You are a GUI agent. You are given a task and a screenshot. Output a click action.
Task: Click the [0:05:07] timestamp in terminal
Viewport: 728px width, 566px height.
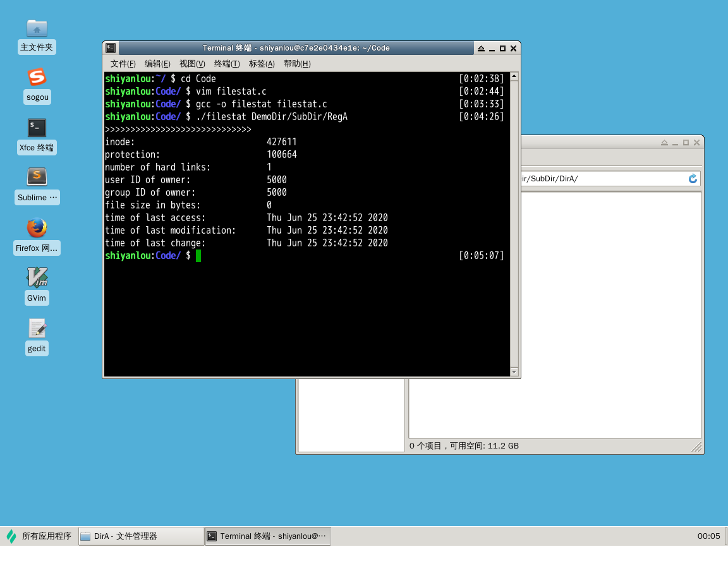(x=481, y=256)
